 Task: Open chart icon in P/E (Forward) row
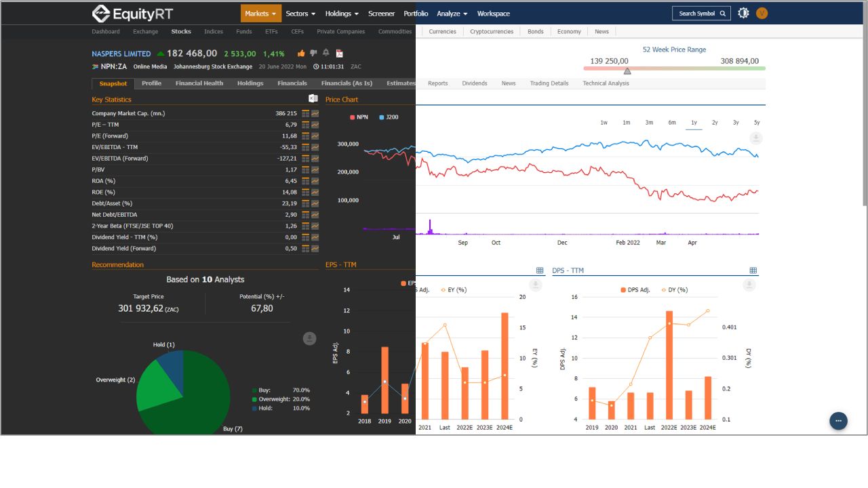(315, 136)
